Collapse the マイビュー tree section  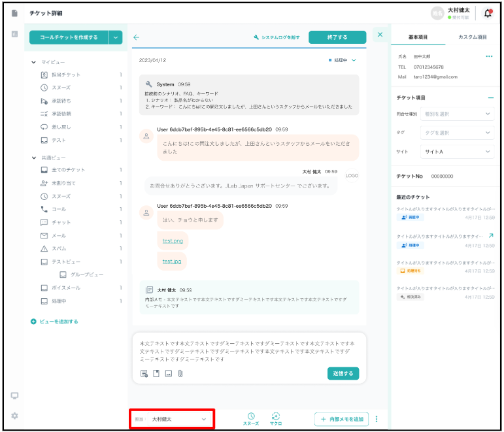(34, 62)
